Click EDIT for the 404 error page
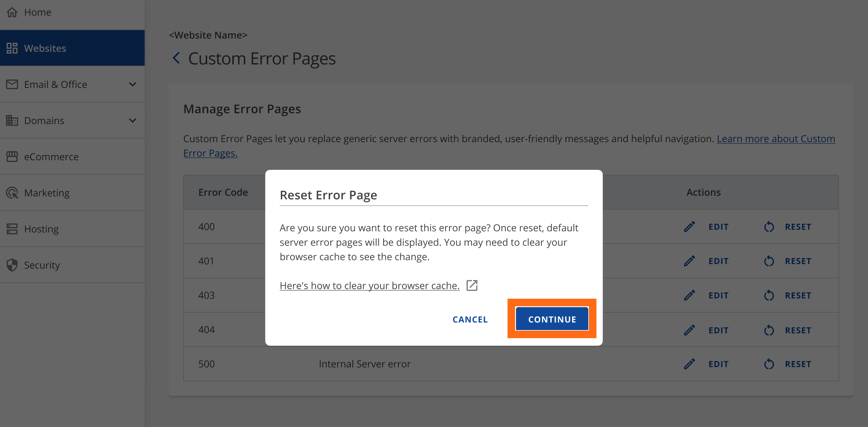Screen dimensions: 868x427 point(718,330)
